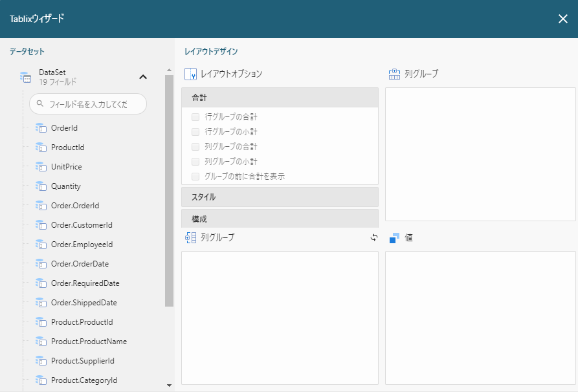Toggle 列グループの小計 checkbox
Viewport: 578px width, 392px height.
click(x=195, y=161)
